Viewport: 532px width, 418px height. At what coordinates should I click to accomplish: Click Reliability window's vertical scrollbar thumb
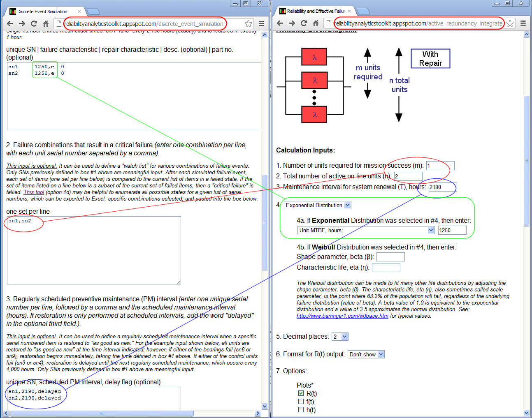(x=526, y=161)
